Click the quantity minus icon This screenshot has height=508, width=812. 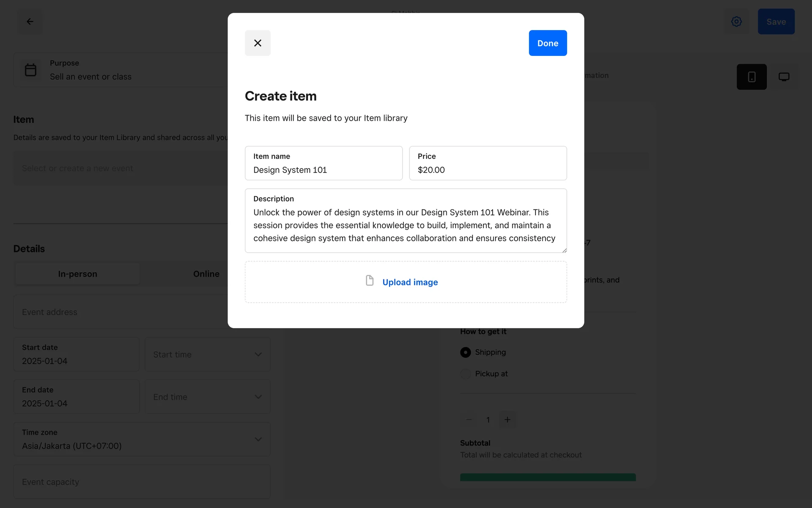pyautogui.click(x=469, y=420)
